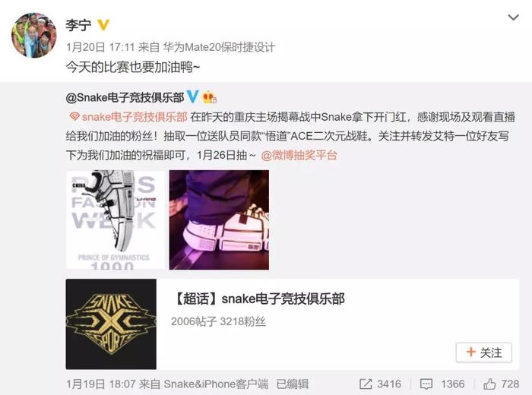Screen dimensions: 532x395
Task: Click the blue verified badge beside Snake俱乐部
Action: click(x=192, y=96)
